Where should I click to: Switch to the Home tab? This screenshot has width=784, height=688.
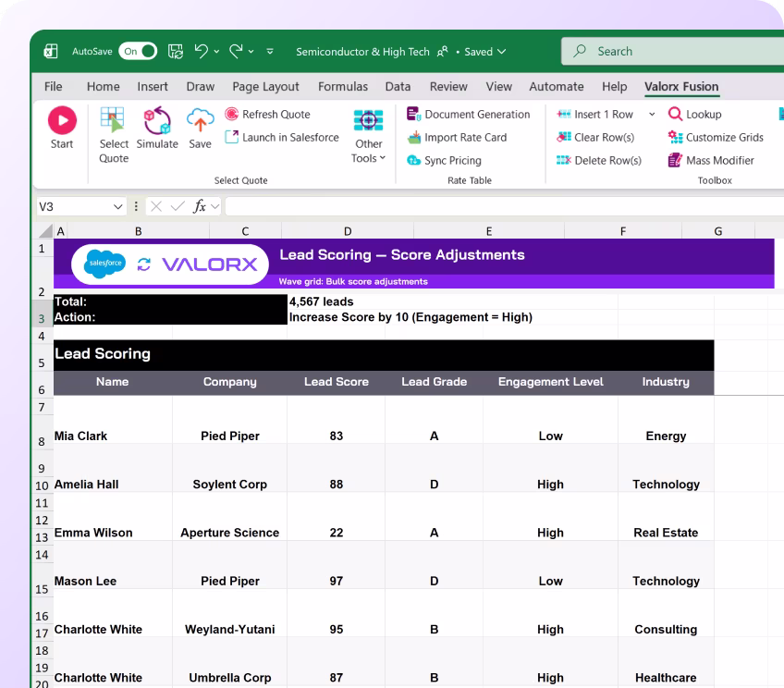pyautogui.click(x=103, y=87)
